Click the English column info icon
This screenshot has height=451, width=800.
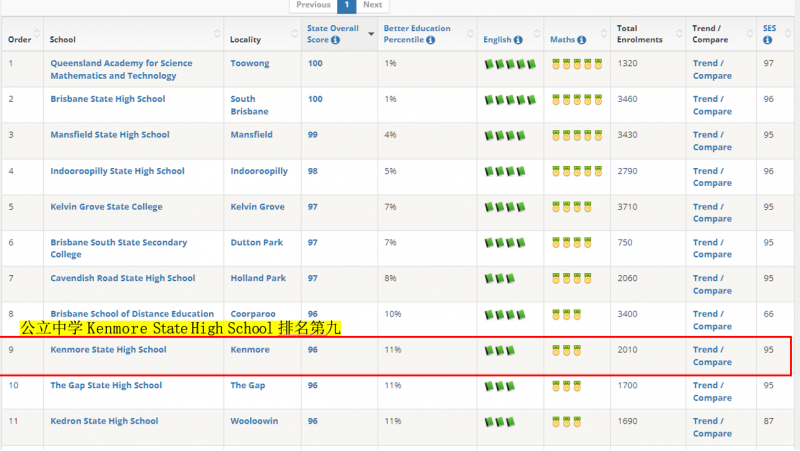[518, 40]
